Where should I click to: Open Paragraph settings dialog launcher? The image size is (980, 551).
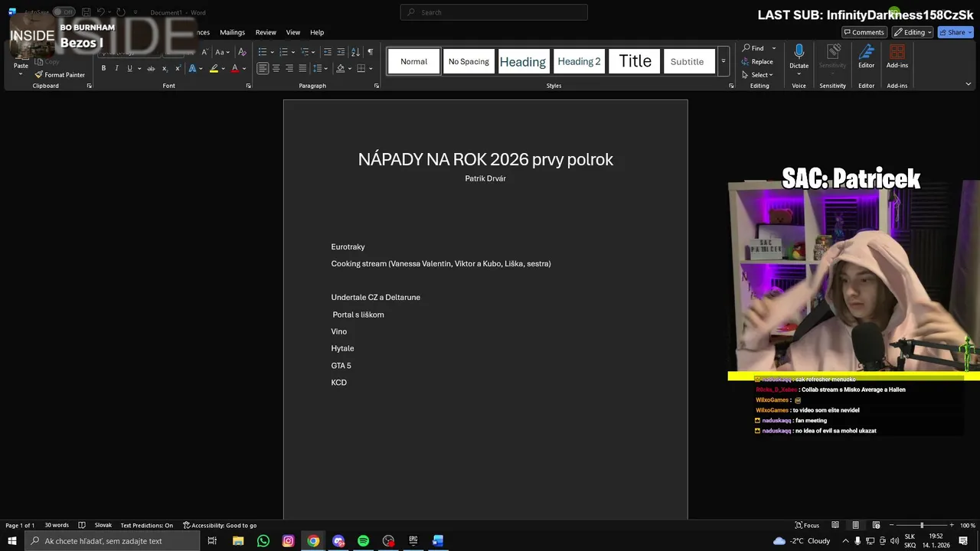point(377,86)
